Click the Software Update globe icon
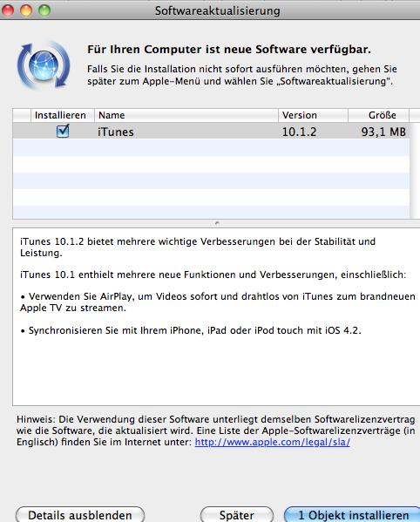The height and width of the screenshot is (522, 420). (44, 64)
